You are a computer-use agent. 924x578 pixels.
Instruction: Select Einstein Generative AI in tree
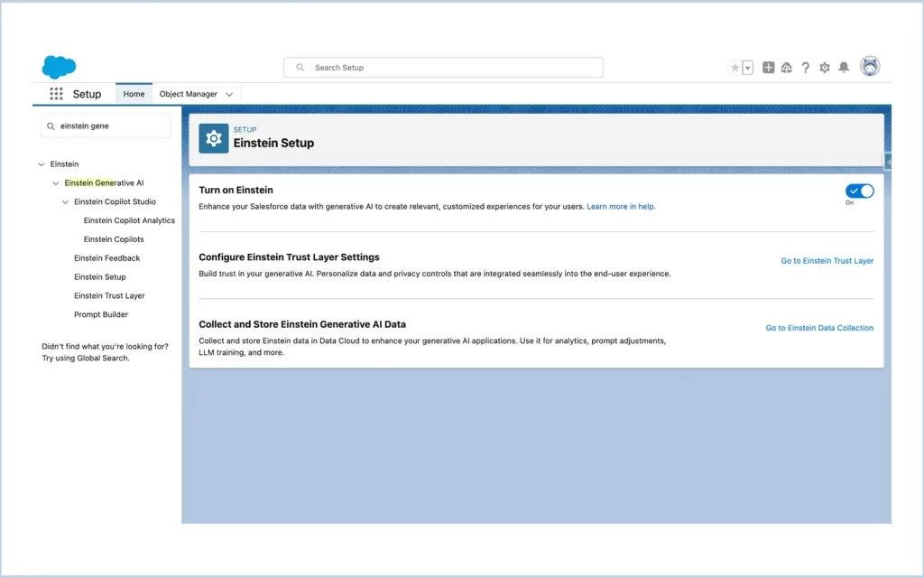[104, 182]
